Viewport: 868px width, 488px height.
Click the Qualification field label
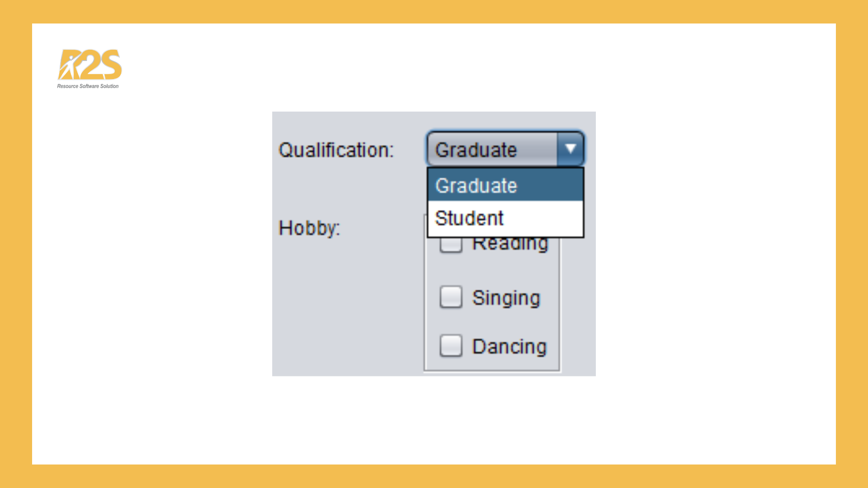pyautogui.click(x=336, y=150)
